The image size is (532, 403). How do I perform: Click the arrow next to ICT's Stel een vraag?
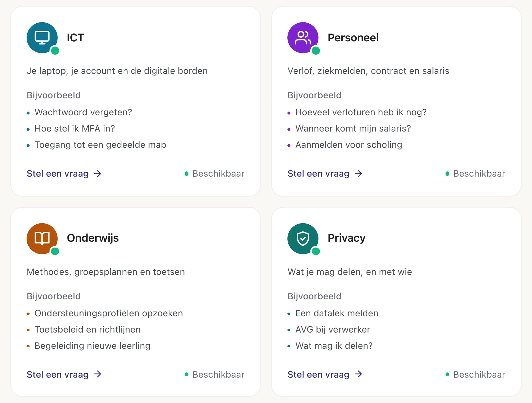pyautogui.click(x=98, y=174)
